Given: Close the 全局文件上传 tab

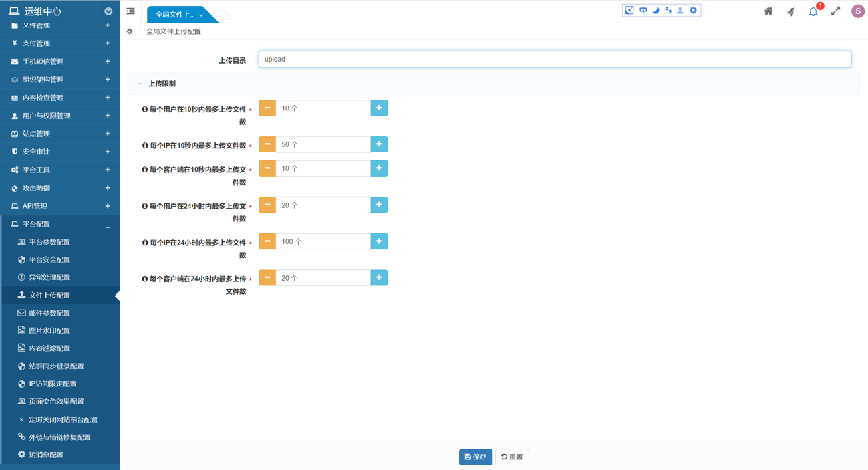Looking at the screenshot, I should coord(201,15).
